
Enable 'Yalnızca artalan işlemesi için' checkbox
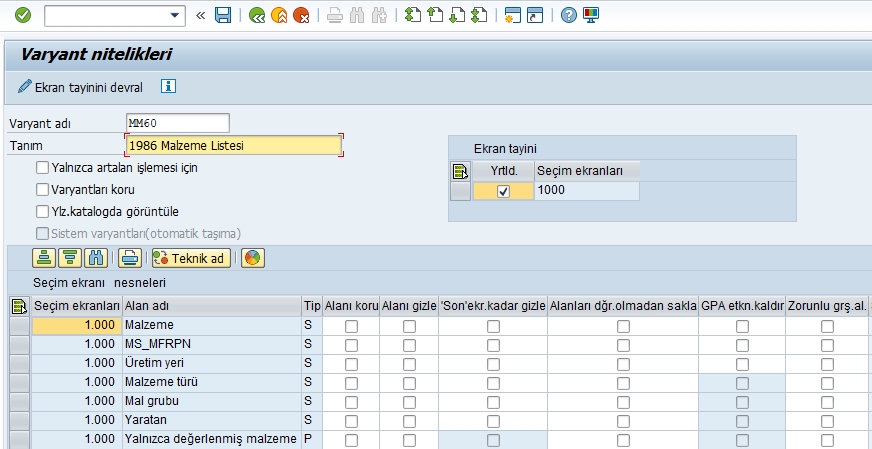[x=42, y=168]
